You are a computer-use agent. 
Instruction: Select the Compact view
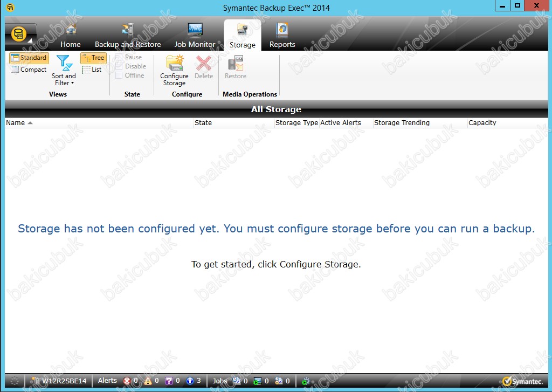click(x=29, y=70)
